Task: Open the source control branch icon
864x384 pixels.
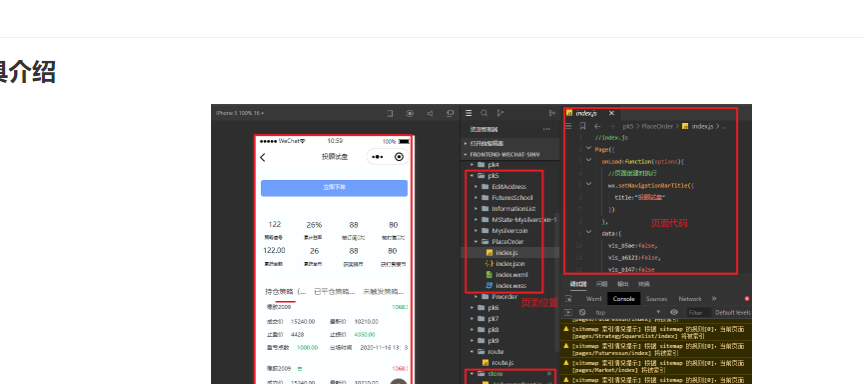Action: point(500,113)
